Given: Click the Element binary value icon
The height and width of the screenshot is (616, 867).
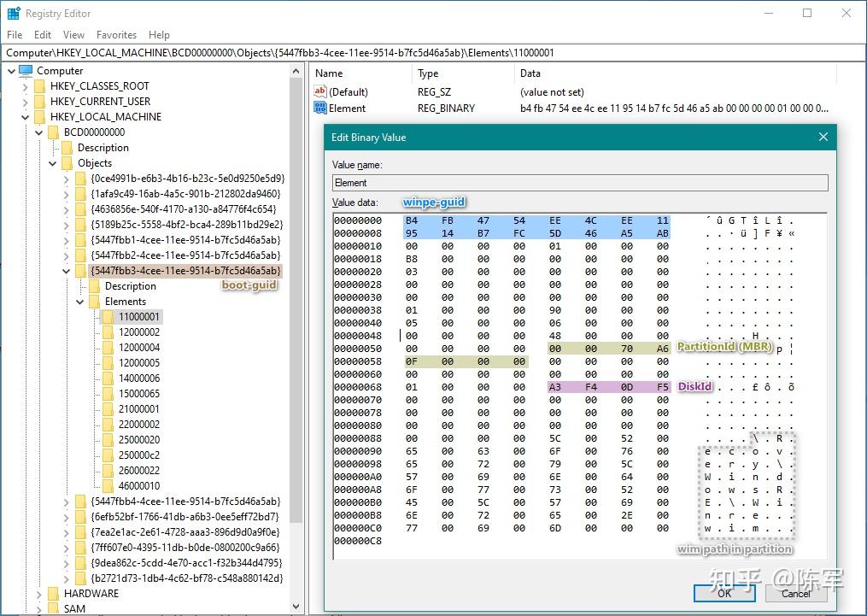Looking at the screenshot, I should click(320, 108).
